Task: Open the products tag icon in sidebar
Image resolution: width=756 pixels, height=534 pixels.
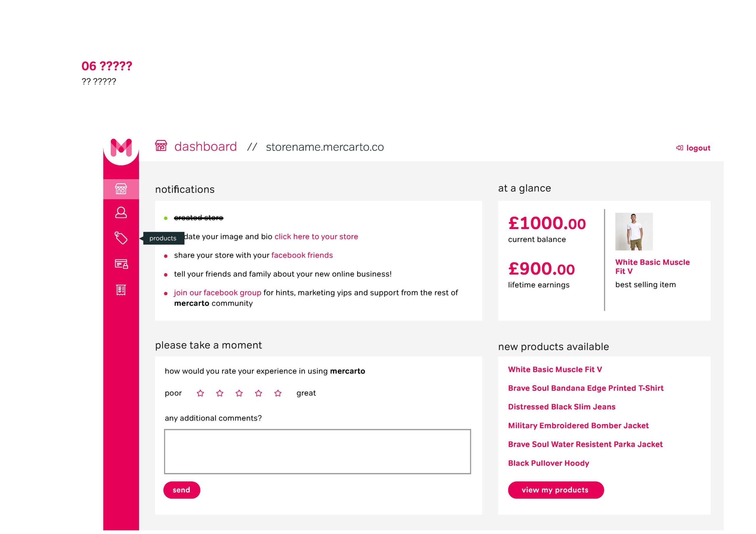Action: [x=121, y=238]
